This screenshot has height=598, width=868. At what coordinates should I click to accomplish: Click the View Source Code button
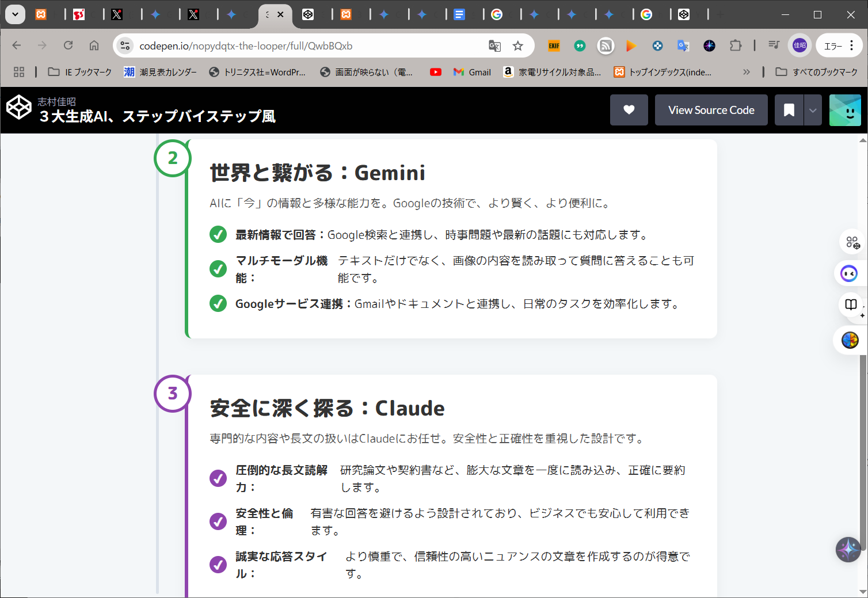pyautogui.click(x=711, y=110)
